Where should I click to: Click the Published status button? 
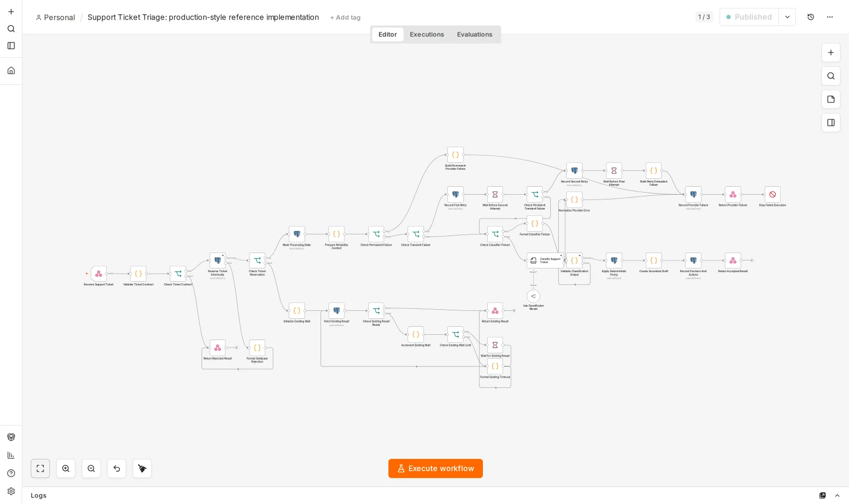[x=749, y=17]
